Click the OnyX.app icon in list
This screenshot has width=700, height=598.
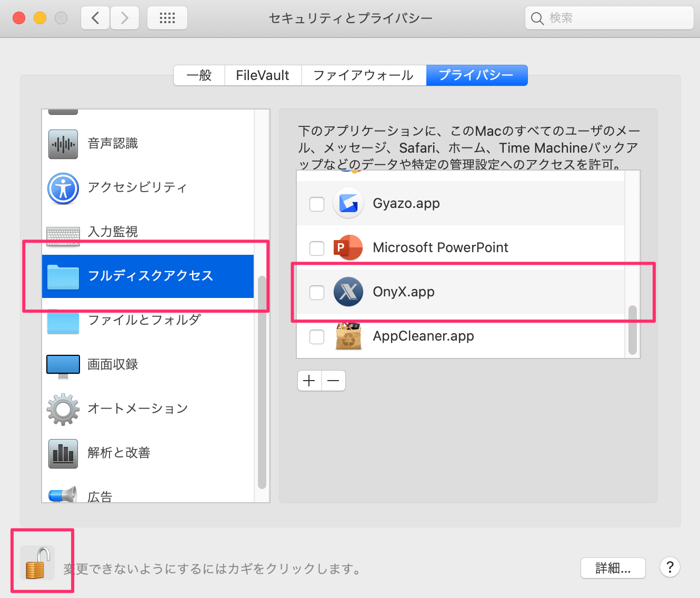tap(348, 292)
